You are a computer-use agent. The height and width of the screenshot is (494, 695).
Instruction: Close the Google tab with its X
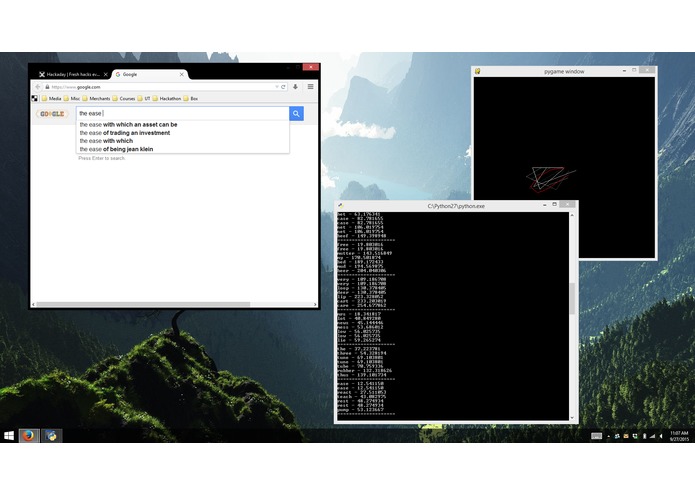point(182,74)
